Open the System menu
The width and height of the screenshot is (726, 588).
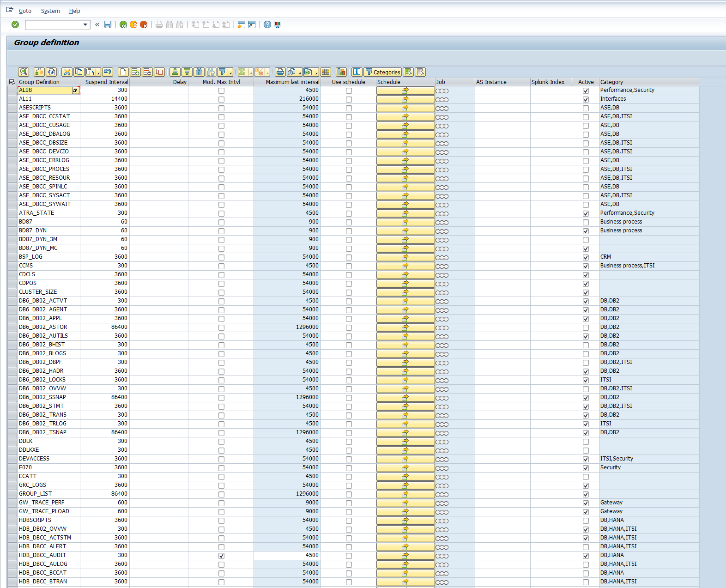50,11
